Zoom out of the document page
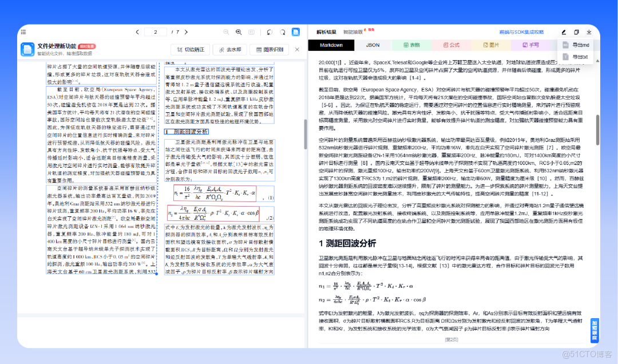 225,32
